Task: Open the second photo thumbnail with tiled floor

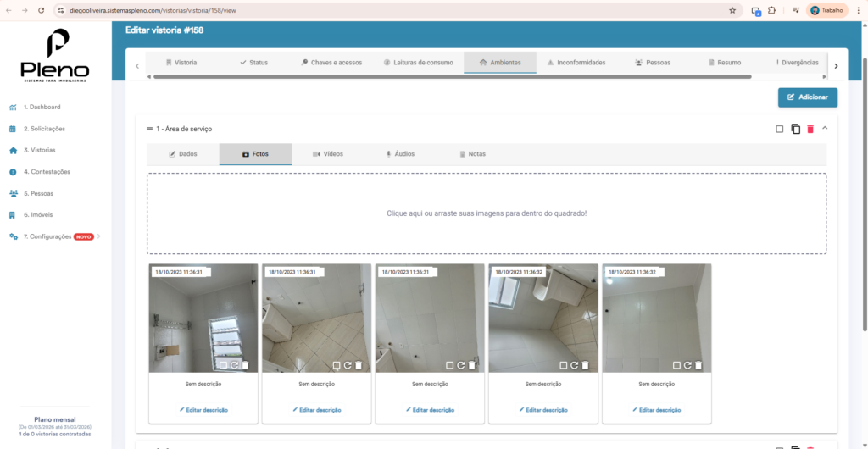Action: [x=317, y=318]
